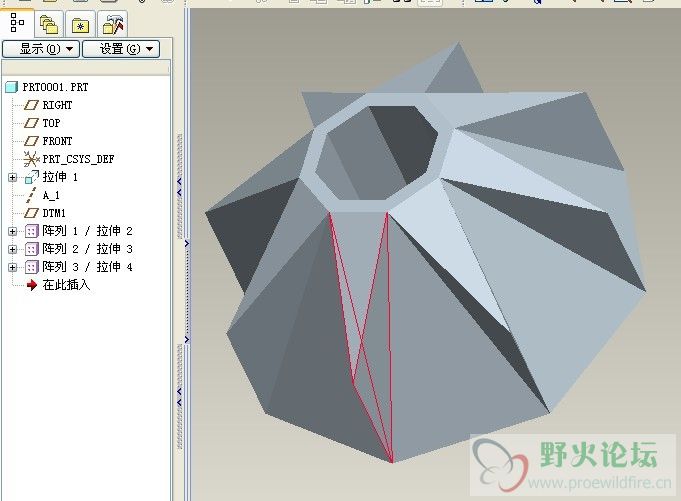Click the TOP plane icon

(31, 123)
